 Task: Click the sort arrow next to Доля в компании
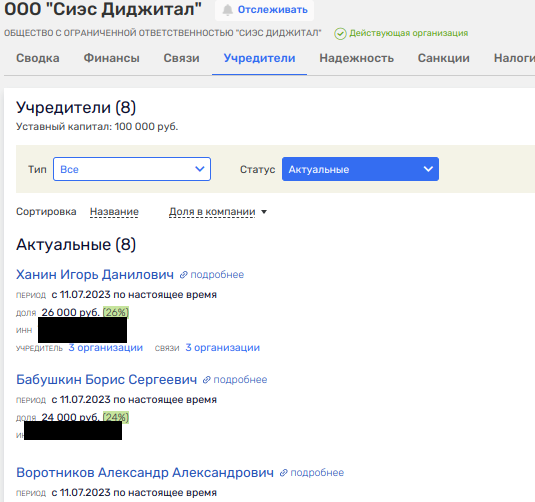(x=264, y=212)
